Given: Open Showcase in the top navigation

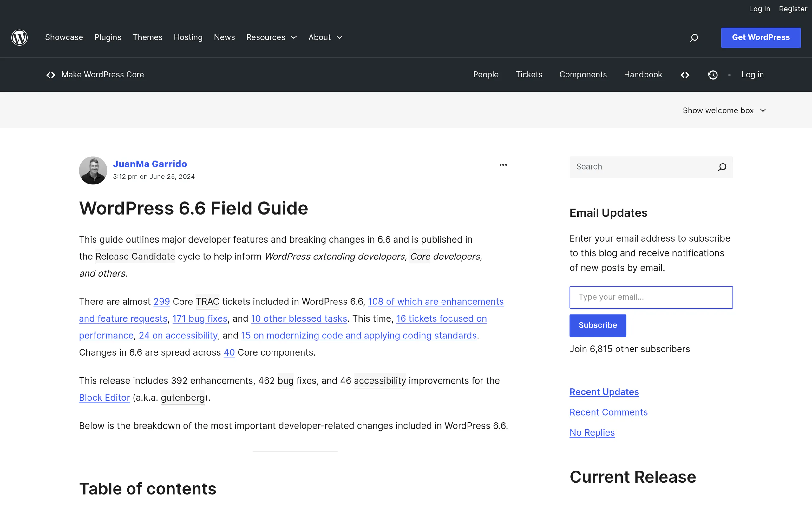Looking at the screenshot, I should click(64, 37).
